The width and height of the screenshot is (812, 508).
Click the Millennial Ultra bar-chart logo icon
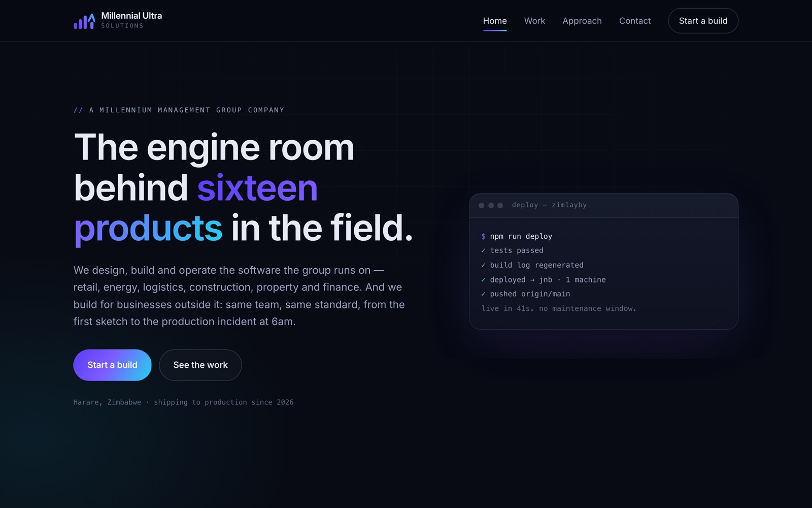[84, 21]
